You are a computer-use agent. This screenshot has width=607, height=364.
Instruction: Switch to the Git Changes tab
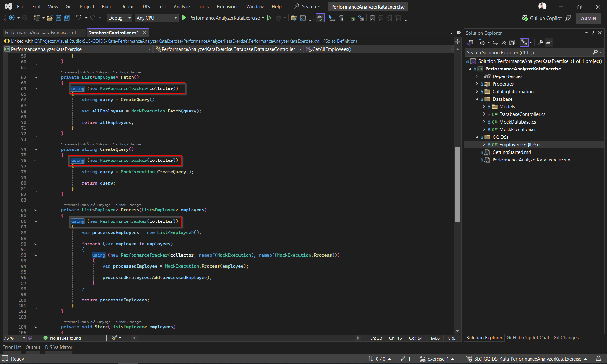point(566,338)
